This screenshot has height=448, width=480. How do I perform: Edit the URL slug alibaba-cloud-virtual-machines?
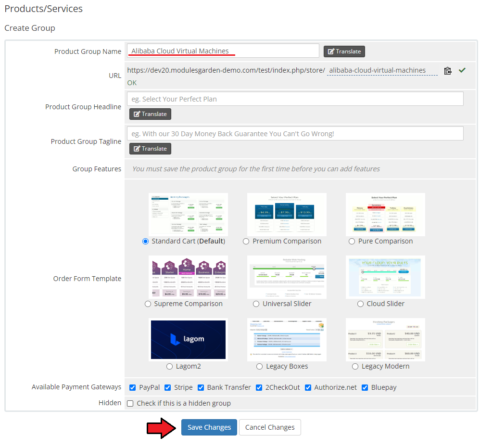point(382,70)
